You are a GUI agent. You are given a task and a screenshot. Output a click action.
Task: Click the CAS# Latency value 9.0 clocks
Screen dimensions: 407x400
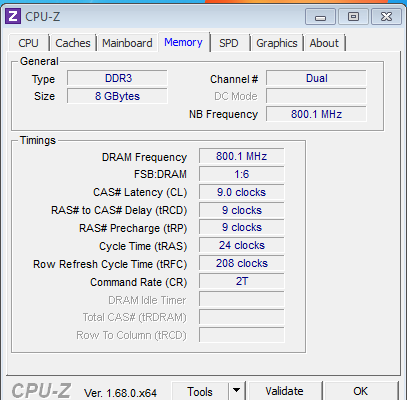coord(242,192)
